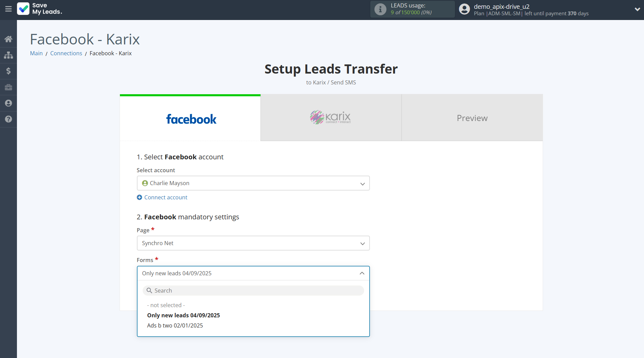Open Main via the breadcrumb link
This screenshot has height=358, width=644.
click(36, 53)
